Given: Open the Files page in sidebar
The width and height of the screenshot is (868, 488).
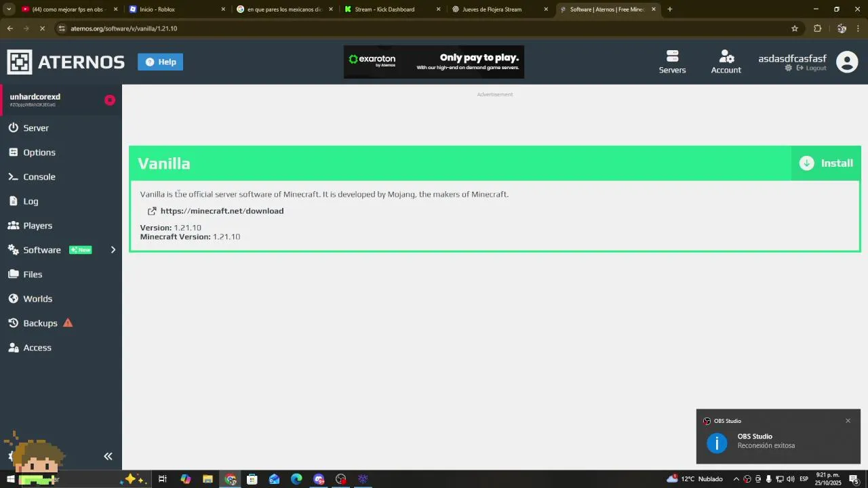Looking at the screenshot, I should pyautogui.click(x=33, y=274).
